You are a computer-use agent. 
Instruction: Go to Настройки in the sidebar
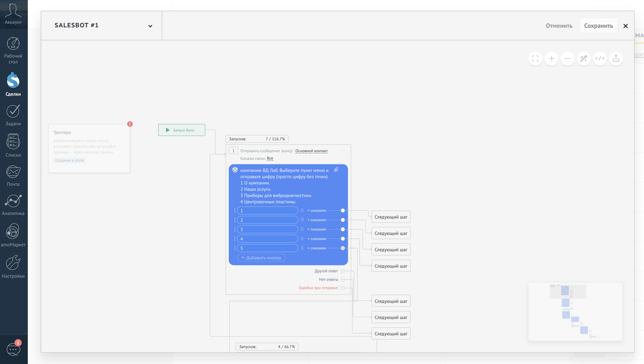(13, 267)
